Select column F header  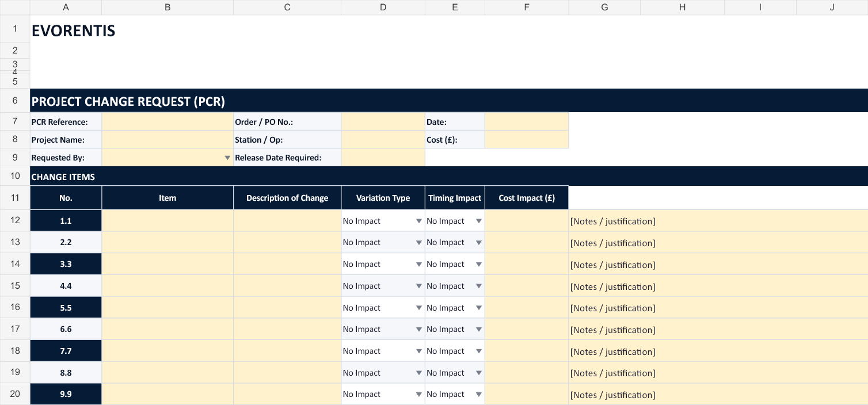point(527,7)
